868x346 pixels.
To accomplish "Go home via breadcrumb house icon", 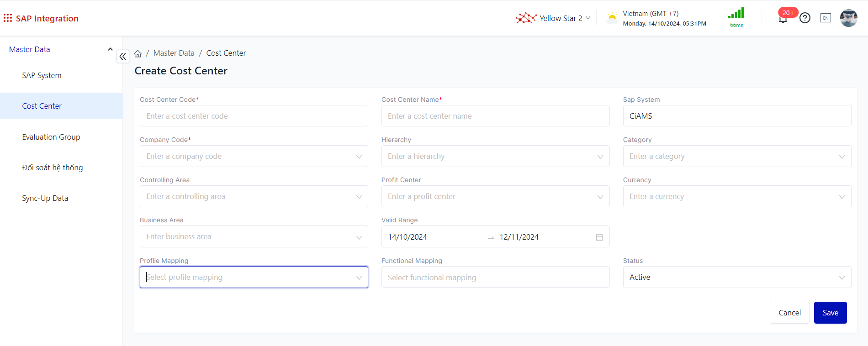I will coord(138,54).
